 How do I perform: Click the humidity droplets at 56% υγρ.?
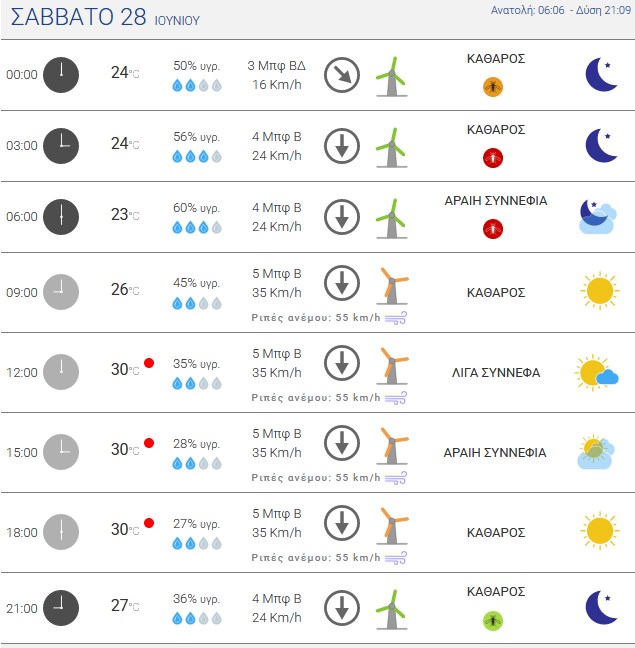[x=197, y=156]
